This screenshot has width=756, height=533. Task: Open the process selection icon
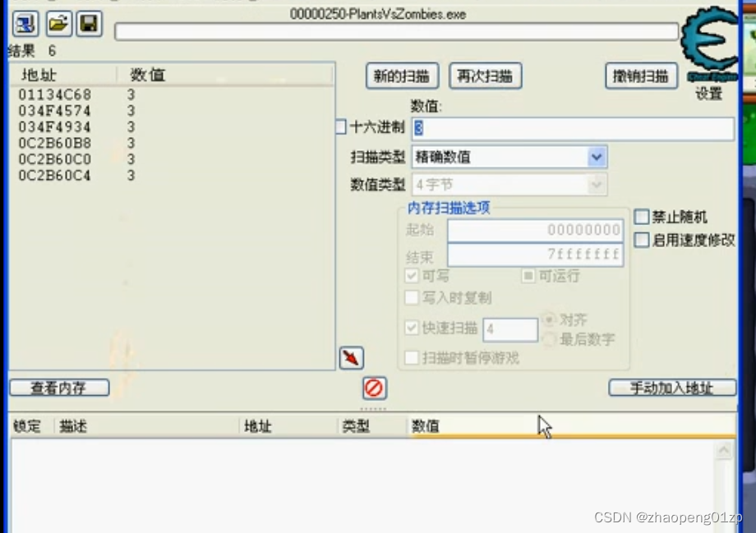tap(24, 23)
